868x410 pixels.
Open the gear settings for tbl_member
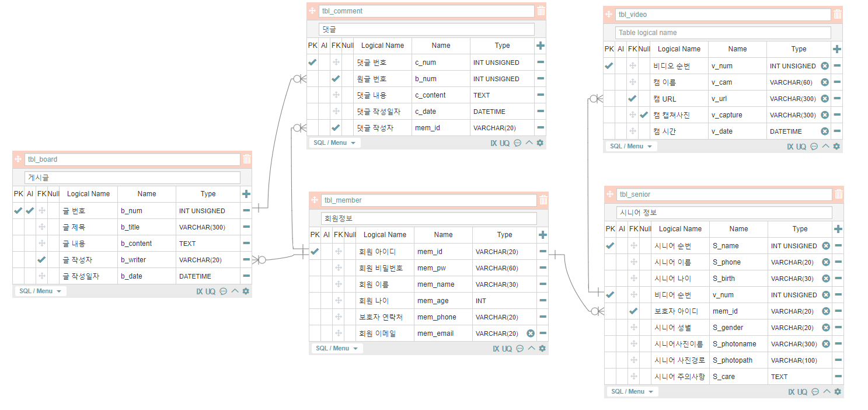[x=542, y=348]
